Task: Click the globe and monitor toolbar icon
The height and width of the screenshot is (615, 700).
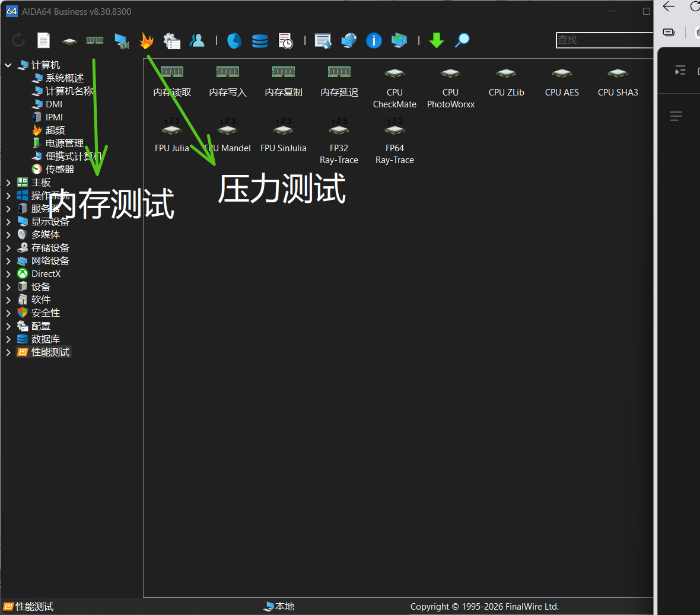Action: 349,40
